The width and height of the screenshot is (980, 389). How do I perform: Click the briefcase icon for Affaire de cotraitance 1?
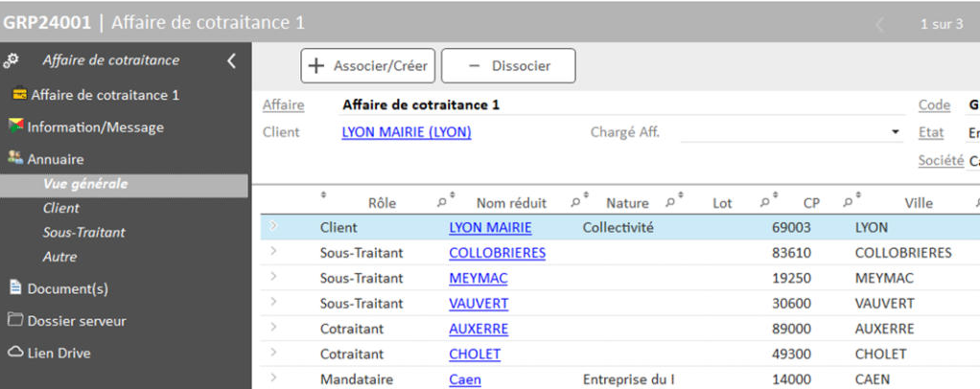coord(20,95)
